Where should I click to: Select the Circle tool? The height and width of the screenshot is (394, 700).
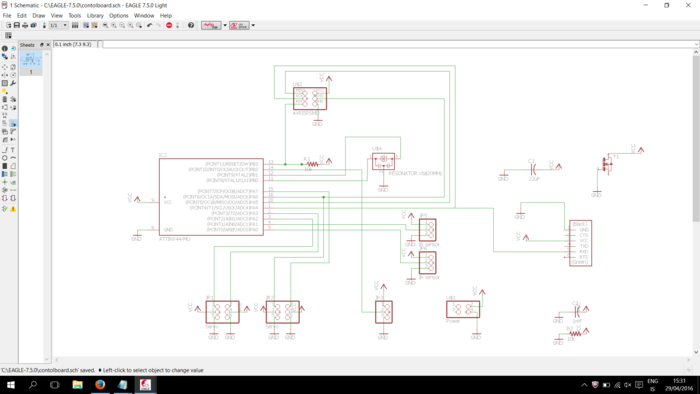point(4,158)
